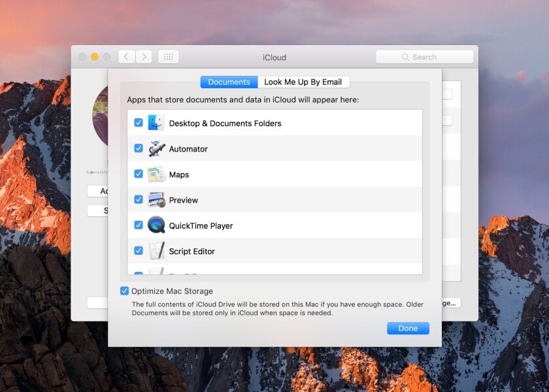
Task: Uncheck the Script Editor checkbox
Action: [139, 251]
